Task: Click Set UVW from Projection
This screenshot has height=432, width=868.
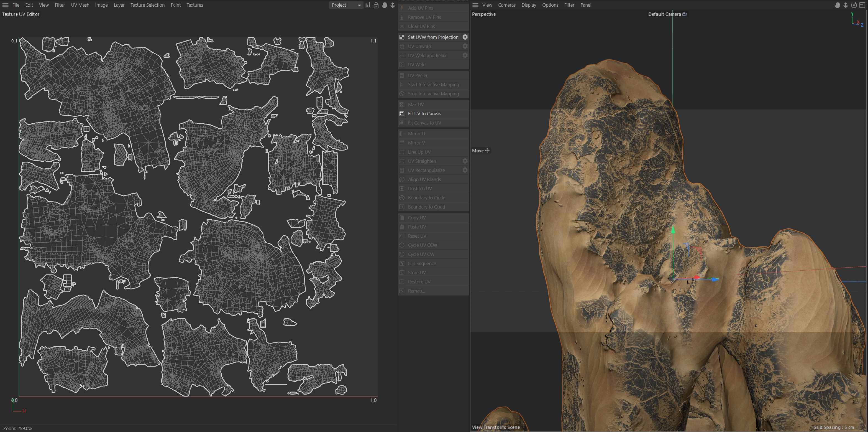Action: (x=433, y=37)
